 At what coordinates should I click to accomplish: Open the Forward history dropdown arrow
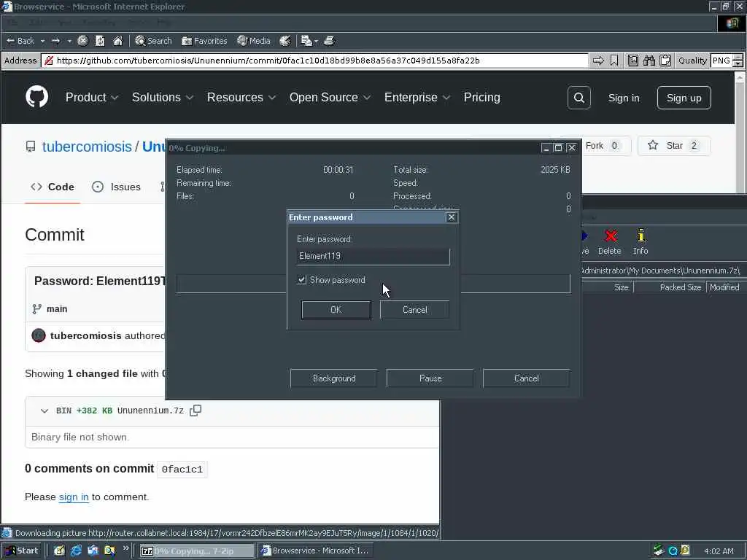[x=69, y=41]
